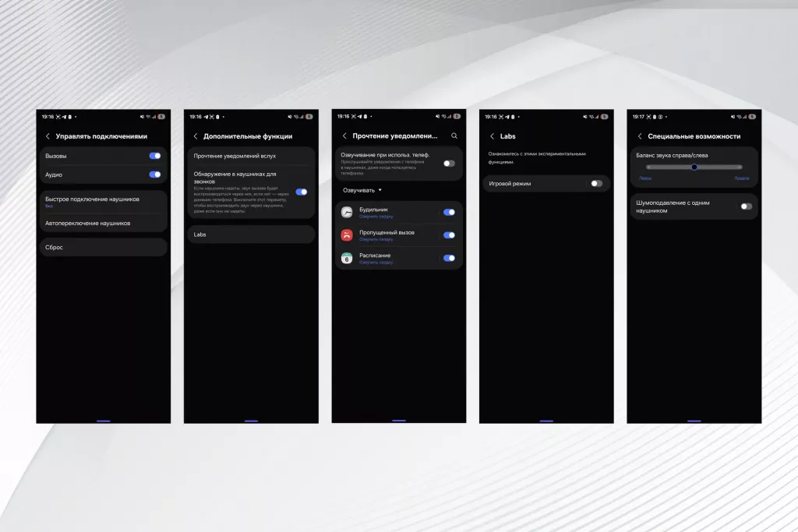Click the Баланс звука справа/слева label
The width and height of the screenshot is (798, 532).
tap(672, 156)
